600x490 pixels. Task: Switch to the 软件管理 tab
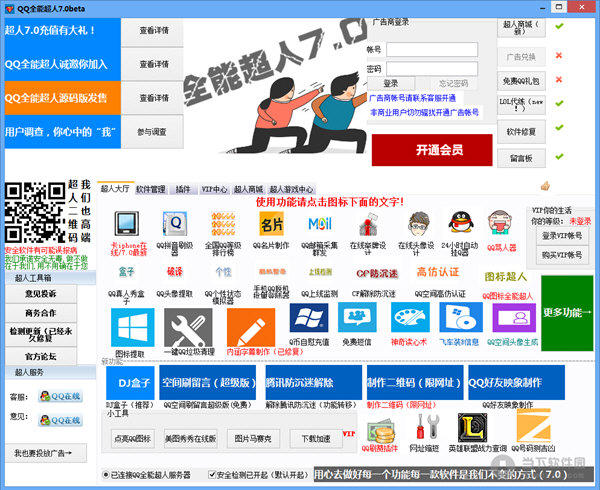click(151, 189)
